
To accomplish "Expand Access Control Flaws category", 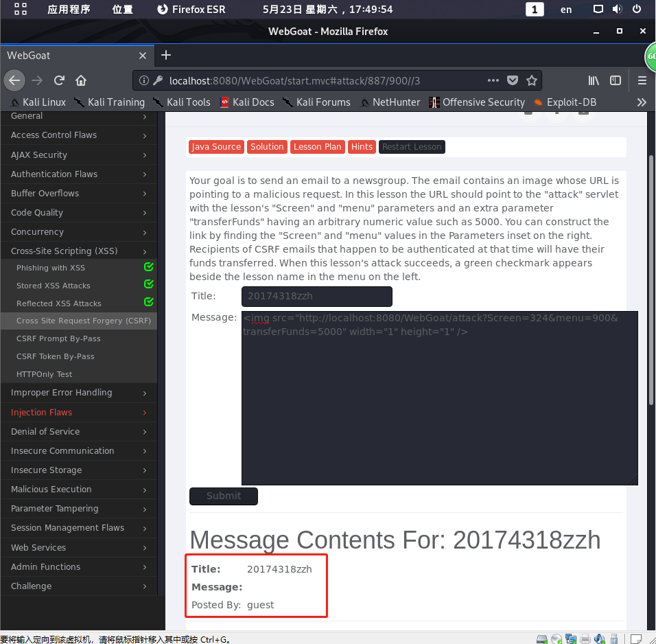I will pyautogui.click(x=79, y=135).
